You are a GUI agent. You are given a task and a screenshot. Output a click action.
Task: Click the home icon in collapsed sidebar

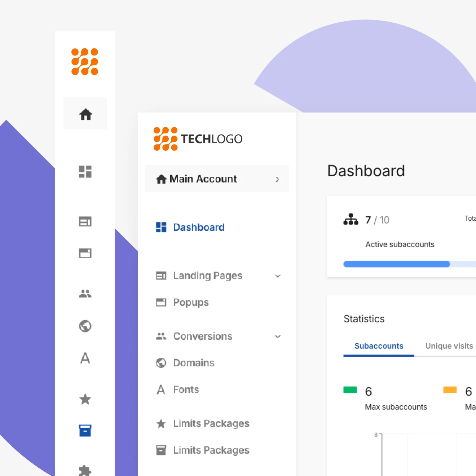point(85,114)
